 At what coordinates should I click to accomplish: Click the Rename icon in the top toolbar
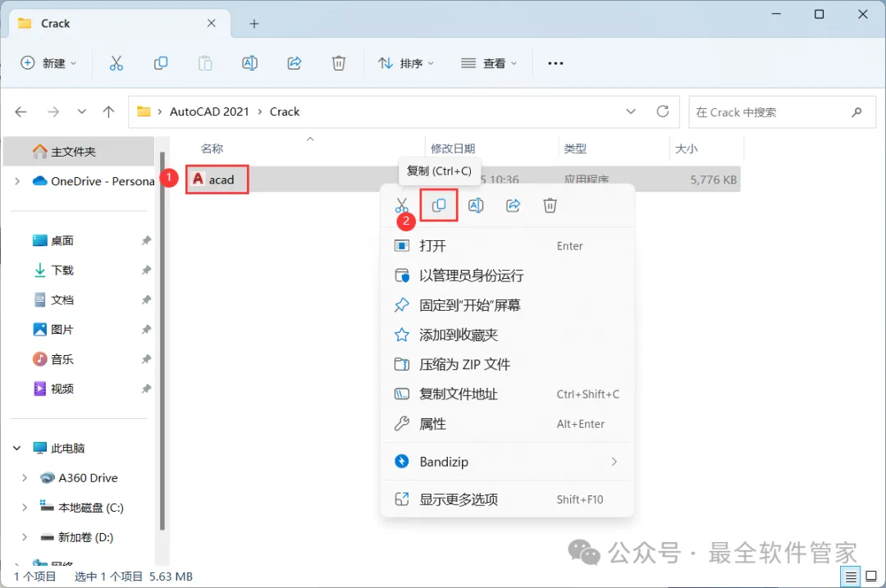click(249, 63)
